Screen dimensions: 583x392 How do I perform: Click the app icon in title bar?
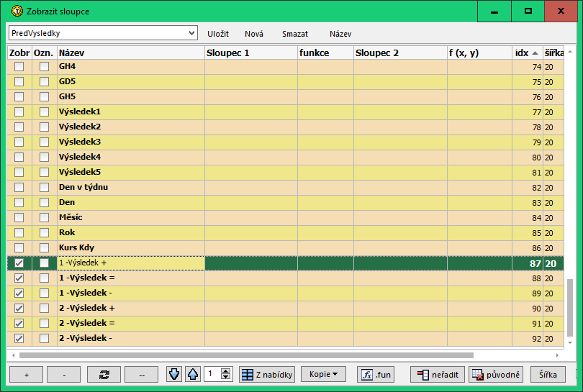click(x=17, y=11)
